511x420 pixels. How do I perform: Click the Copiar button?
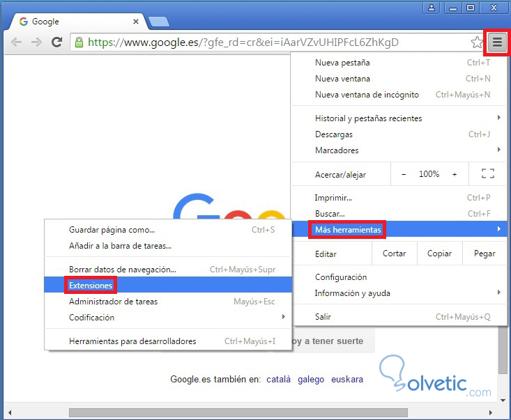coord(440,254)
